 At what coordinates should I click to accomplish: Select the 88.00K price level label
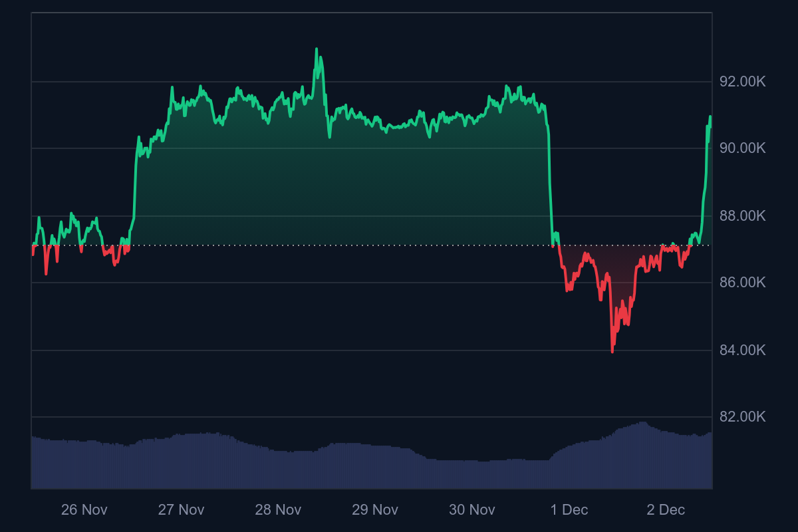pos(743,216)
